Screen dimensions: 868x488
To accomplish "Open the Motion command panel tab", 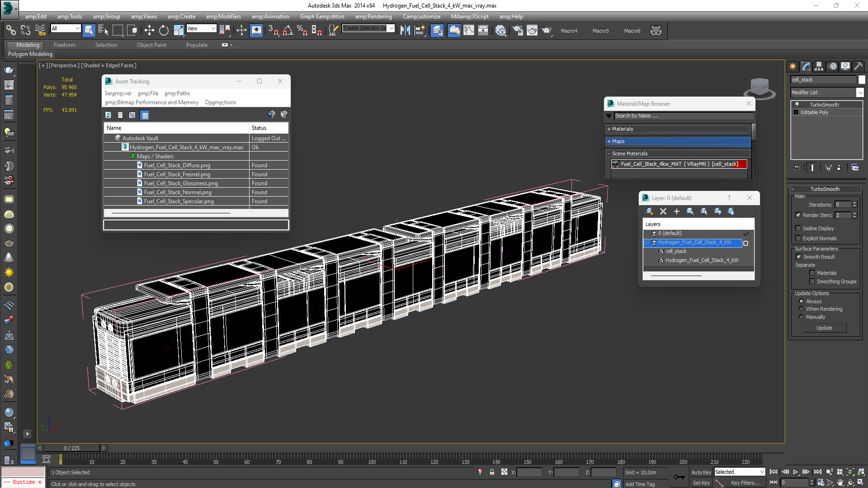I will [x=832, y=66].
